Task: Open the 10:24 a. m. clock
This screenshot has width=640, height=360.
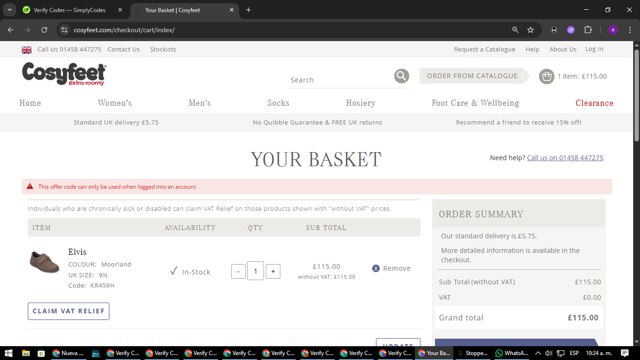Action: [x=599, y=353]
